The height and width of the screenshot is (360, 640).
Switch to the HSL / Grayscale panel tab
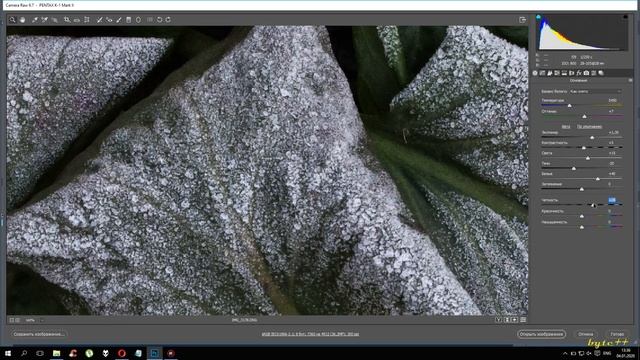point(557,73)
